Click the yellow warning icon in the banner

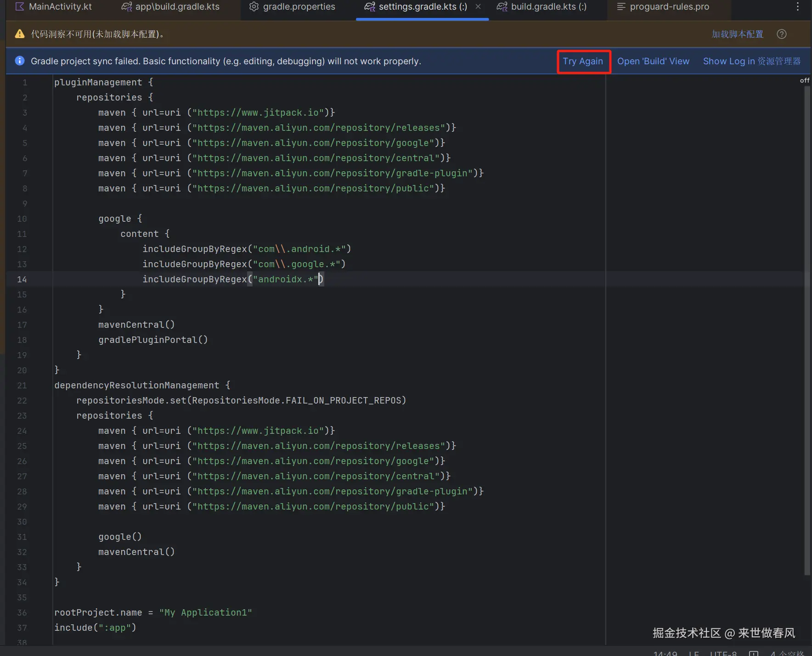coord(20,34)
